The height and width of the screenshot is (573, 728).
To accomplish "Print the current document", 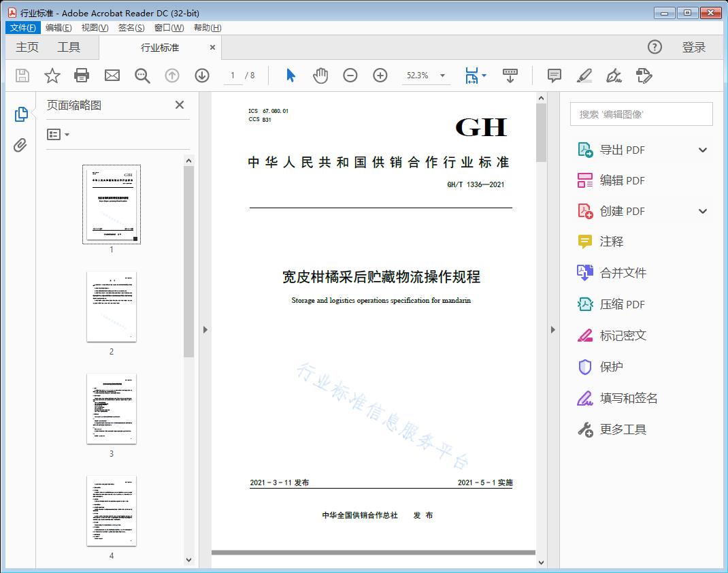I will 82,76.
